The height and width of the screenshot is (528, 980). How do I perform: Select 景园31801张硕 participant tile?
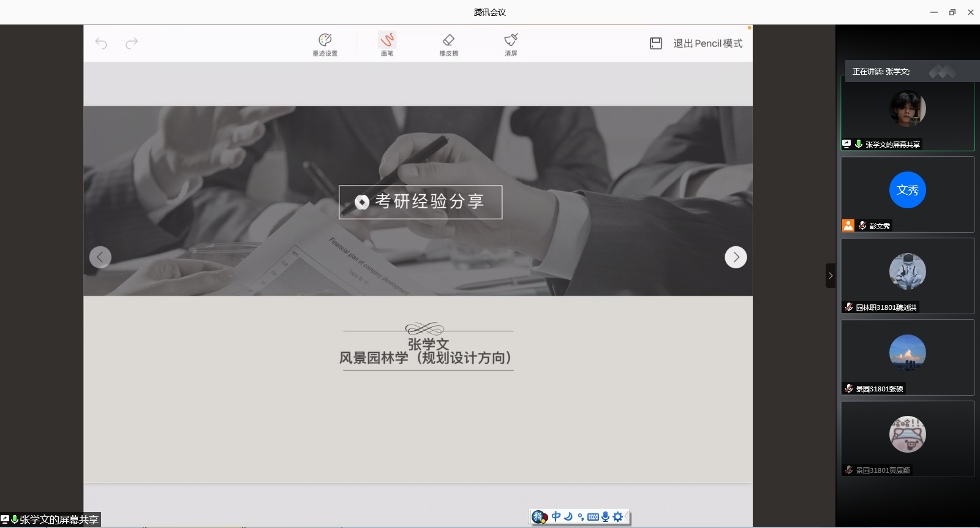pos(907,356)
